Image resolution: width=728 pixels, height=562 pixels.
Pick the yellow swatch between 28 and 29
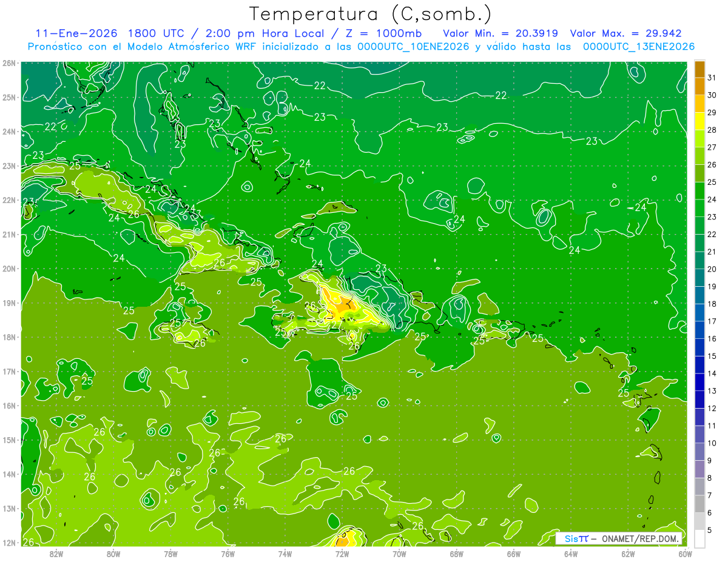699,121
